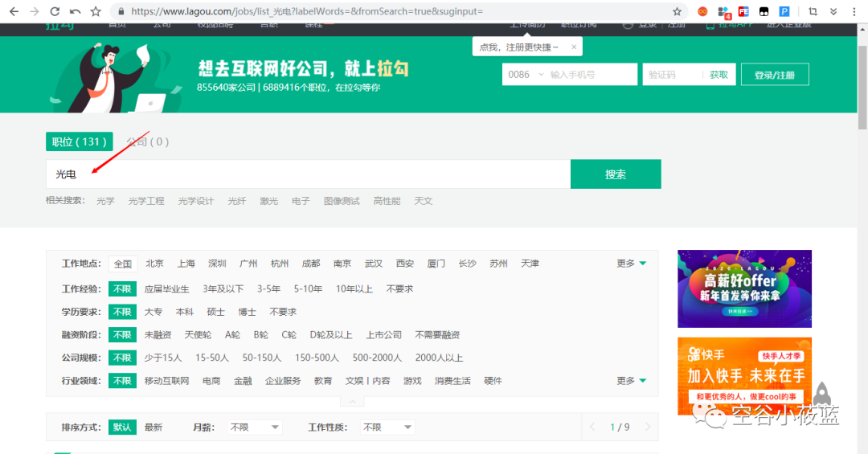Viewport: 868px width, 454px height.
Task: Filter location by 深圳
Action: click(217, 264)
